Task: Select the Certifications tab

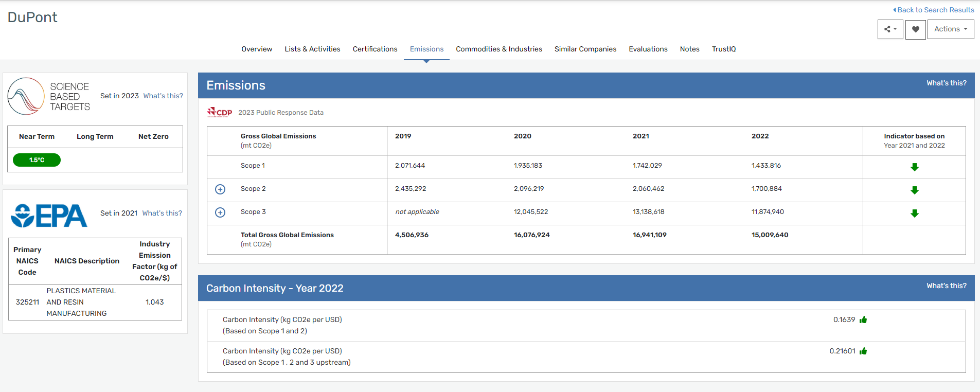Action: [x=375, y=49]
